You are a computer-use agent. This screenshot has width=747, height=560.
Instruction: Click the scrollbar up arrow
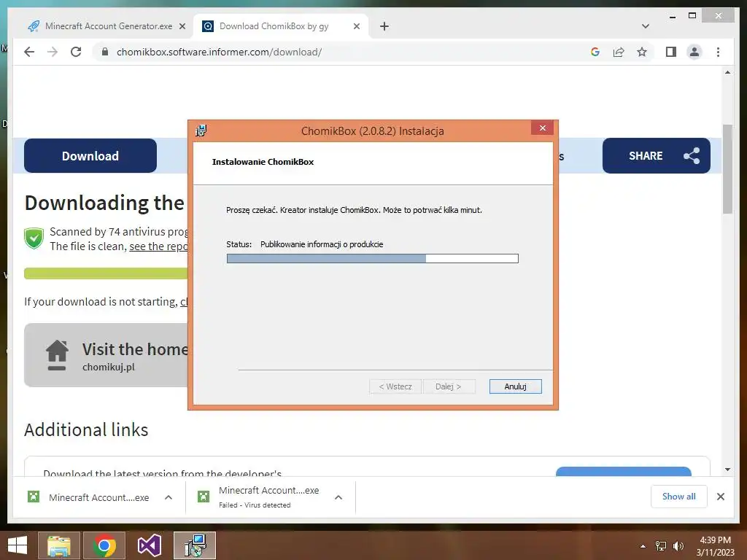727,72
